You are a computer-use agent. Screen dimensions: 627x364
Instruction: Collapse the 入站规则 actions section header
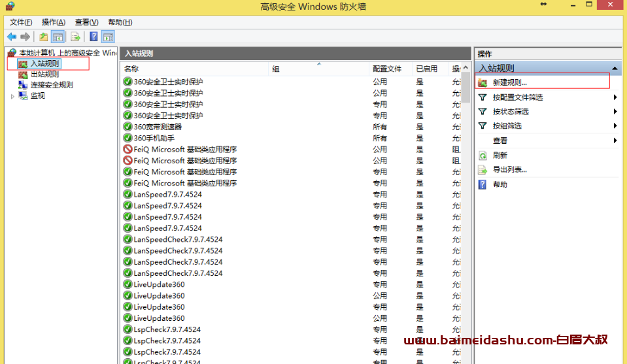[x=615, y=68]
